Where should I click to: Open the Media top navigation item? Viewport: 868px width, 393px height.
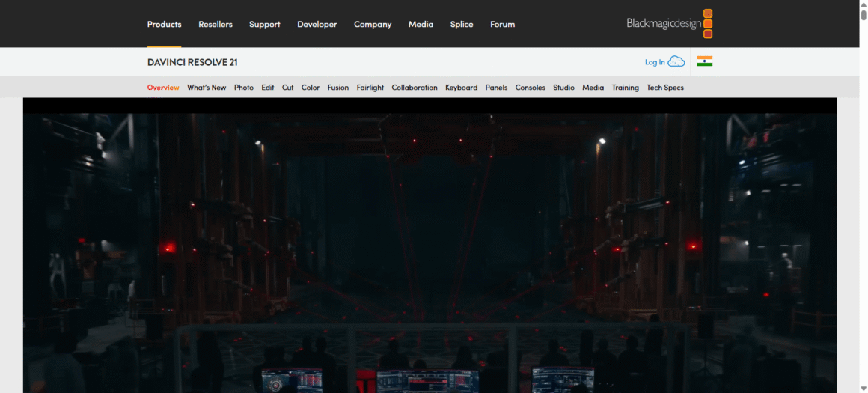tap(421, 25)
